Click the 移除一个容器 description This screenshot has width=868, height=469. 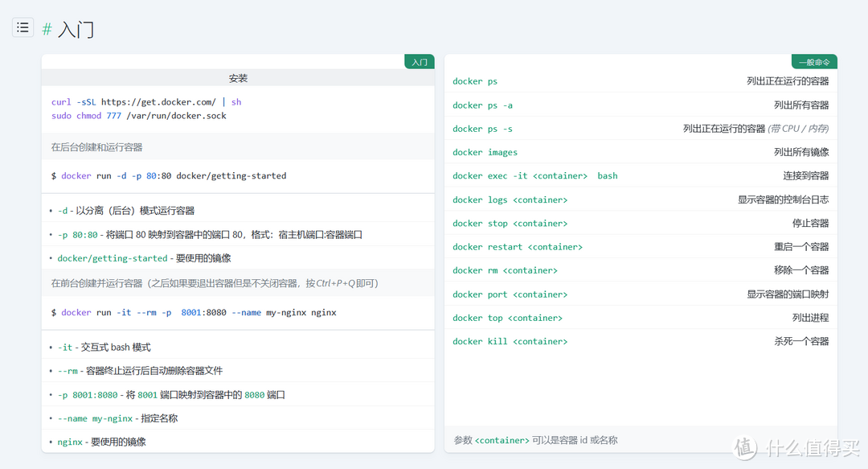(x=801, y=270)
